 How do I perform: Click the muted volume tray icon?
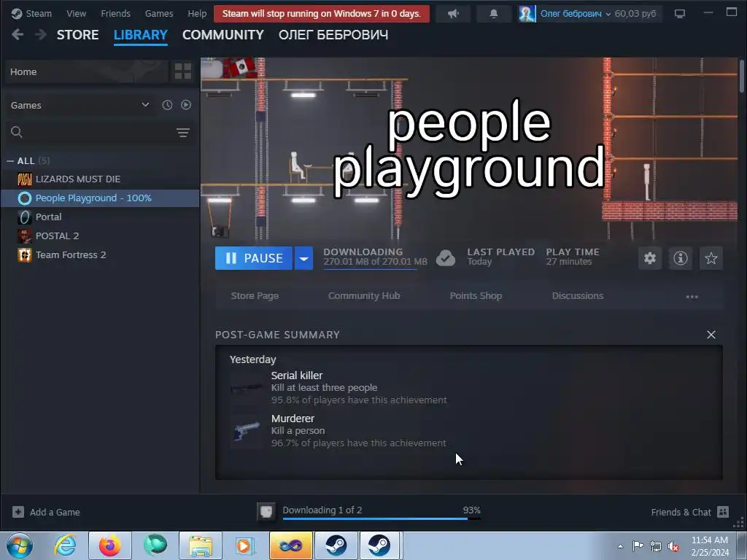tap(673, 546)
